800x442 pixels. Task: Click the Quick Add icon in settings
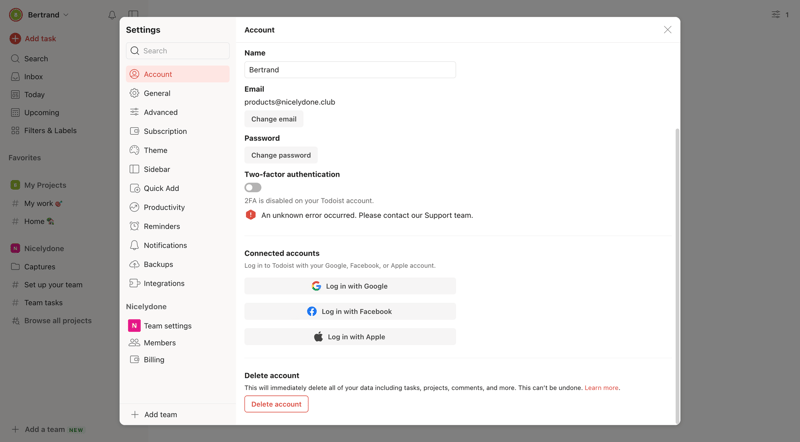[x=134, y=188]
